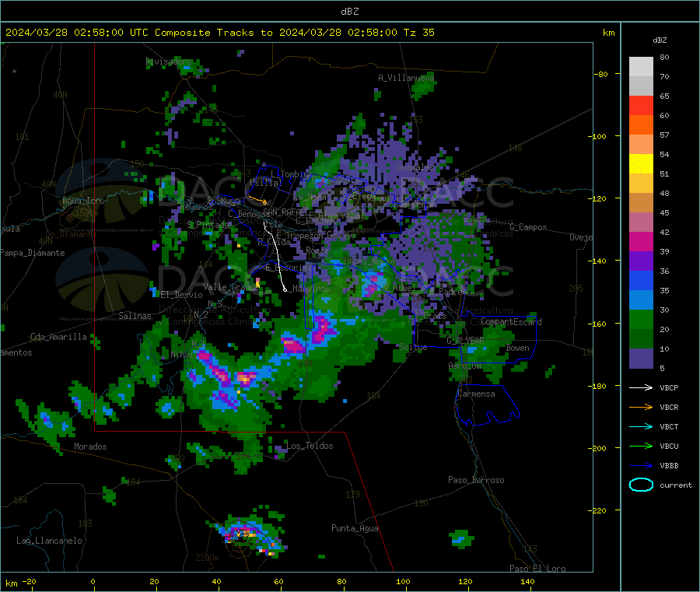Click the 'current' legend label
The height and width of the screenshot is (592, 700).
point(676,485)
